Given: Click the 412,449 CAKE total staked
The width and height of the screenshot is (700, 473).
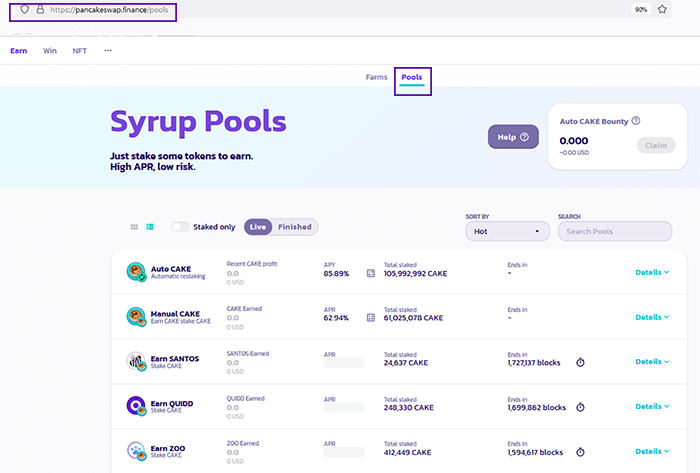Looking at the screenshot, I should pos(408,452).
